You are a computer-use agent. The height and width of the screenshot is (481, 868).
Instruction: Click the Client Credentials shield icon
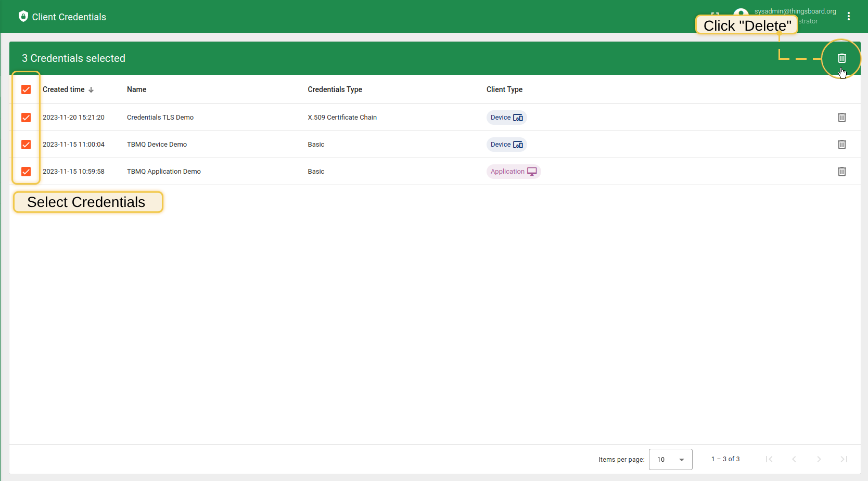[x=23, y=17]
